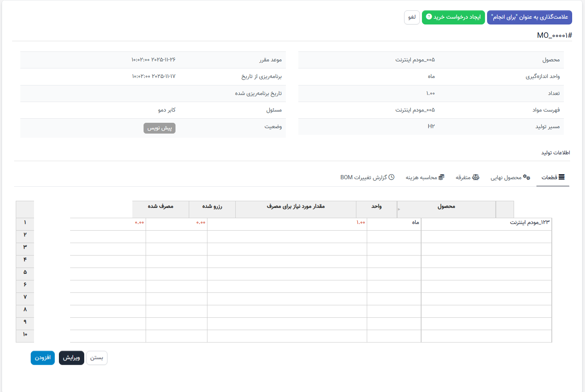Click the gears icon on محصول نهایی tab
585x392 pixels.
click(526, 177)
